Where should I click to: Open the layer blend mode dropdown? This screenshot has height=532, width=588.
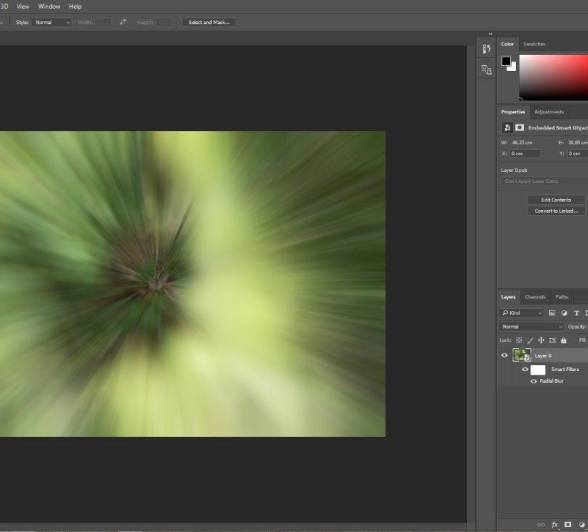coord(531,327)
